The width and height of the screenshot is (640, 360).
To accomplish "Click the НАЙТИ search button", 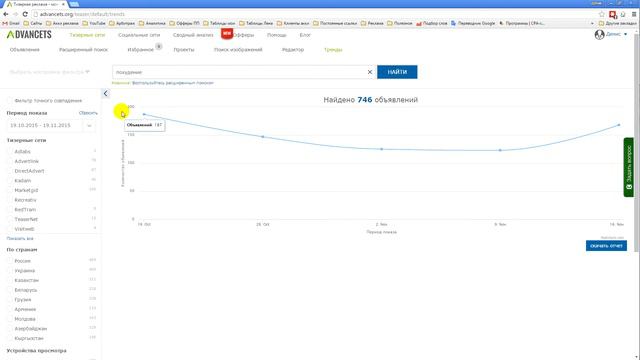I will 397,72.
